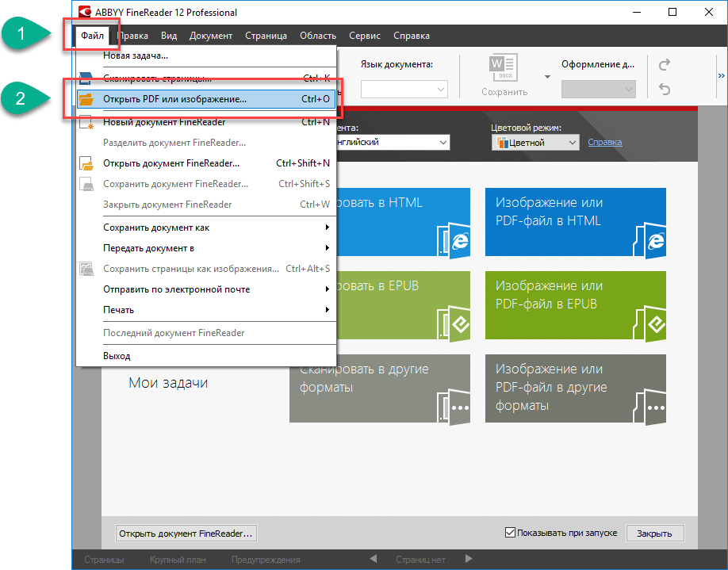Open the Изображение или PDF-файл в HTML task
728x570 pixels.
pos(575,222)
